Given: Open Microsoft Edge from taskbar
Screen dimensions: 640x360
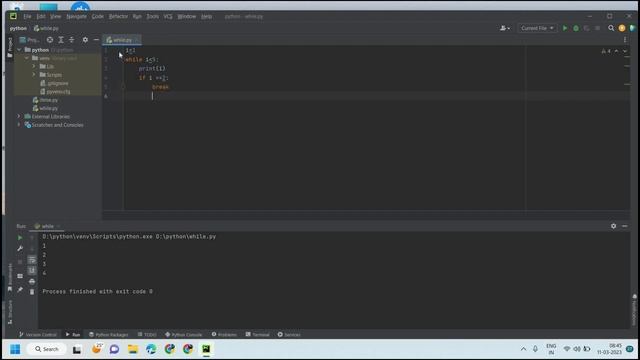Looking at the screenshot, I should 151,349.
